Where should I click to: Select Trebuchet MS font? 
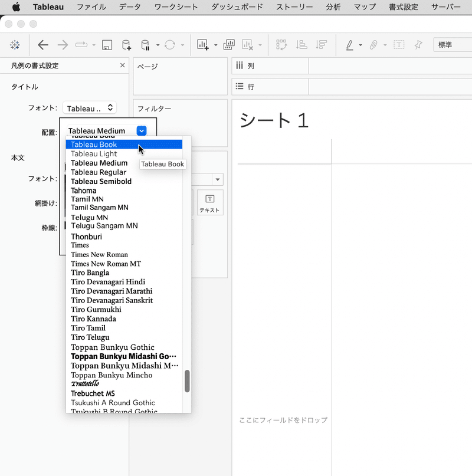pyautogui.click(x=124, y=393)
